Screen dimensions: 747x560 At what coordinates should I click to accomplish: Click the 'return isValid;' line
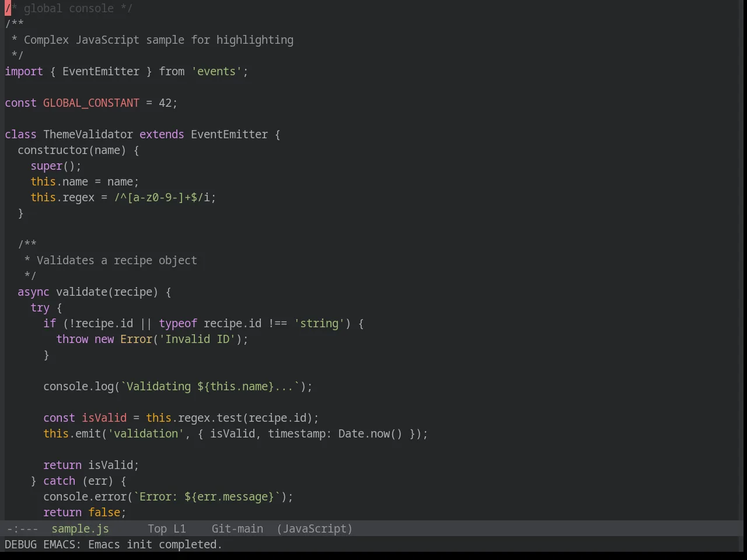pos(91,465)
